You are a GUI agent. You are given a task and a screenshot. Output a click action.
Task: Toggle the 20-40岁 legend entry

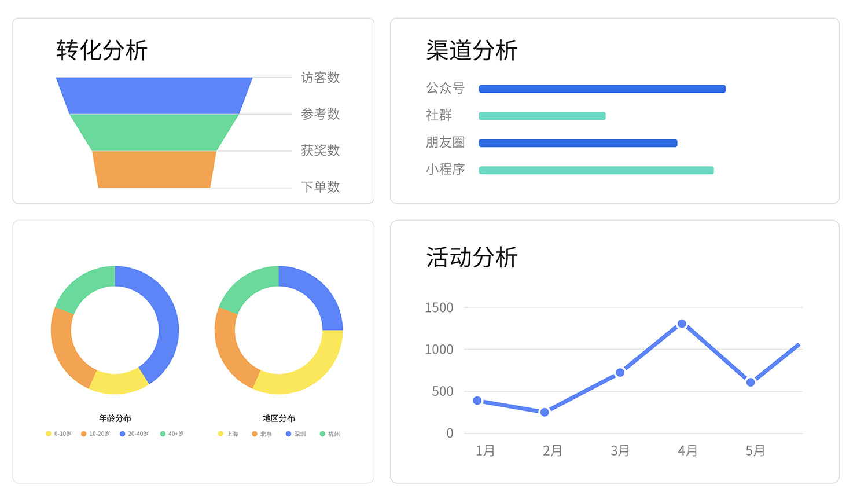(134, 434)
